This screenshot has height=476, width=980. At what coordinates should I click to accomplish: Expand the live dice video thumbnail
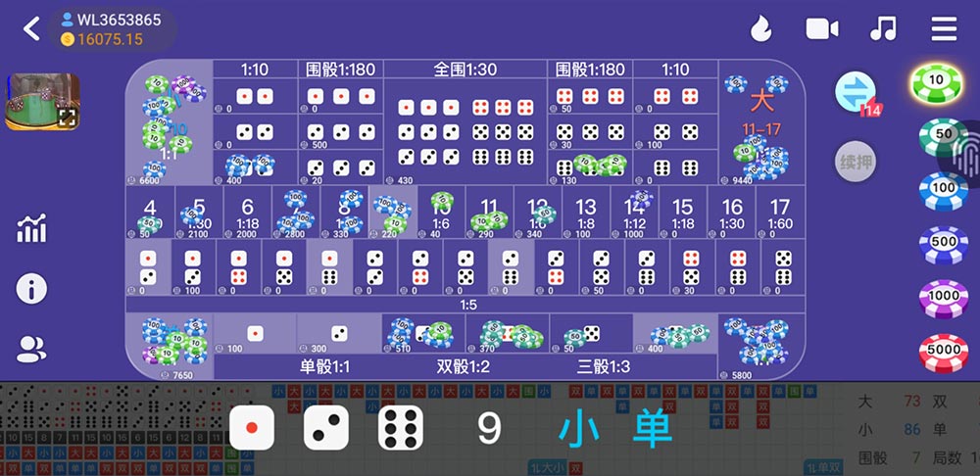[x=42, y=102]
